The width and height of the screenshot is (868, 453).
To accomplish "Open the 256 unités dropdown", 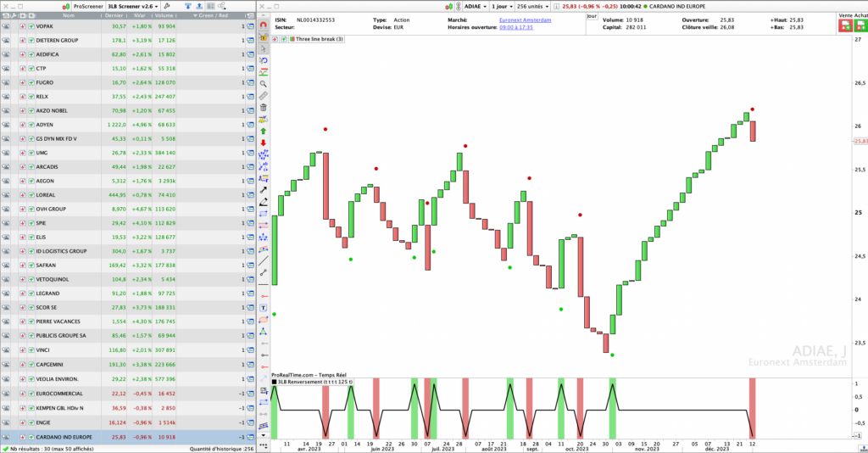I will pyautogui.click(x=532, y=7).
